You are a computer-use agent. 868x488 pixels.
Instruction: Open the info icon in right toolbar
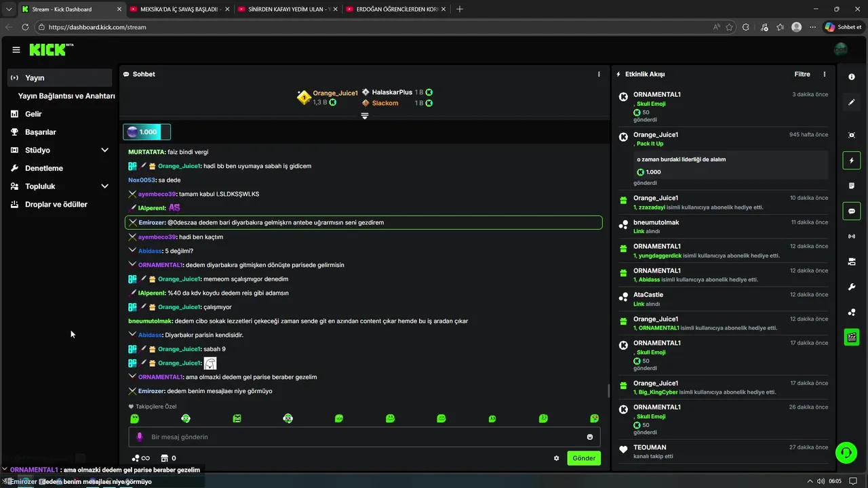(852, 77)
